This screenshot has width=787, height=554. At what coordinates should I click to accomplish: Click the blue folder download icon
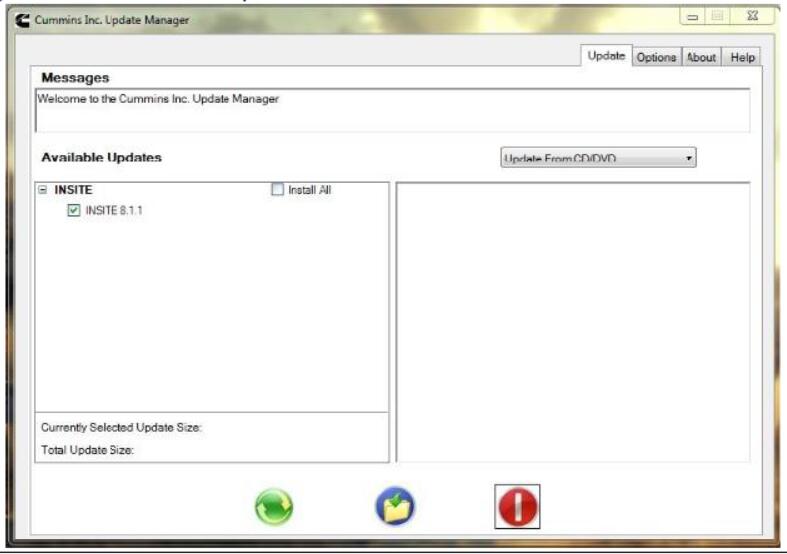396,506
